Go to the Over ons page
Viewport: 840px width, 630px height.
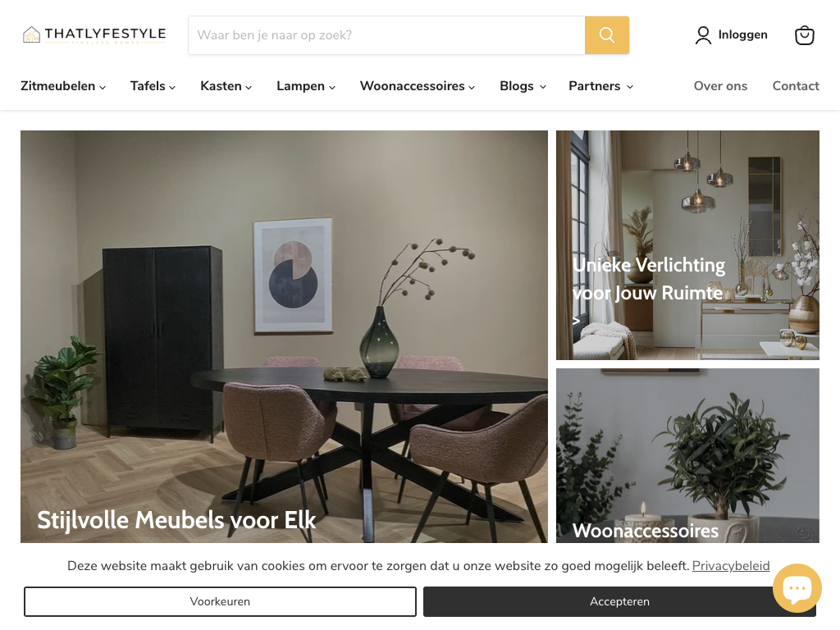click(720, 86)
